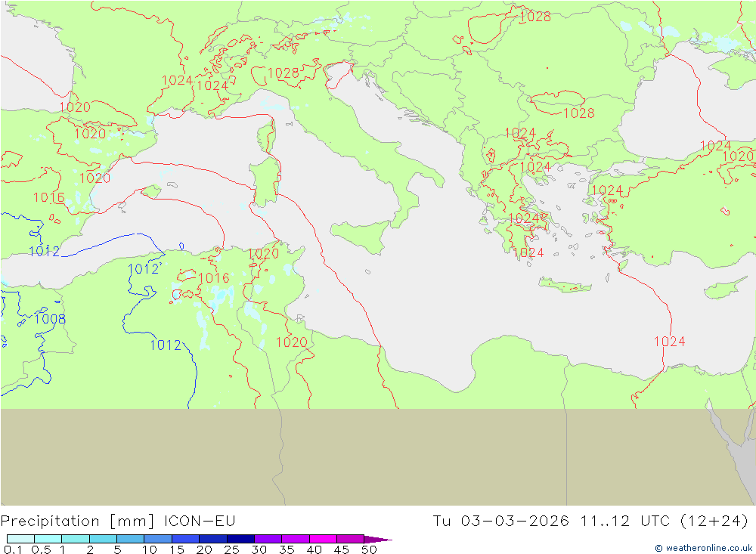Click the '45' legend scale label
This screenshot has width=756, height=554.
tap(342, 549)
